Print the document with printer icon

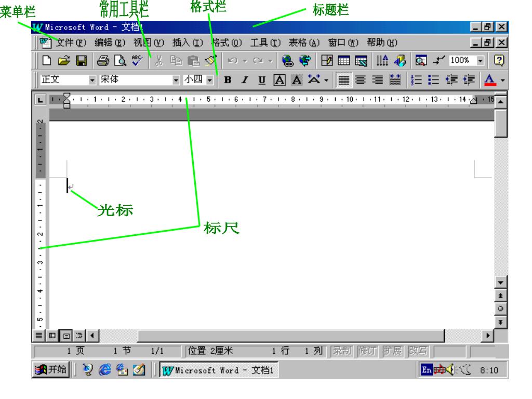click(103, 61)
